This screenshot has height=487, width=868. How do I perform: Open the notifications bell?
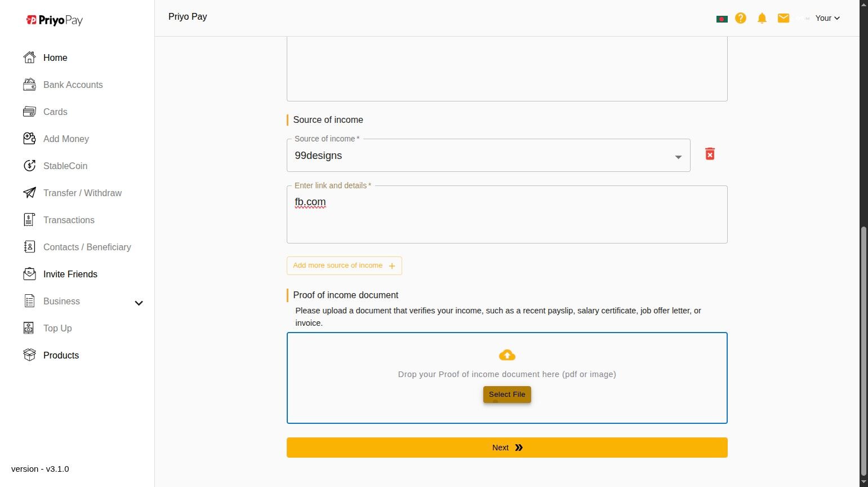pyautogui.click(x=762, y=18)
